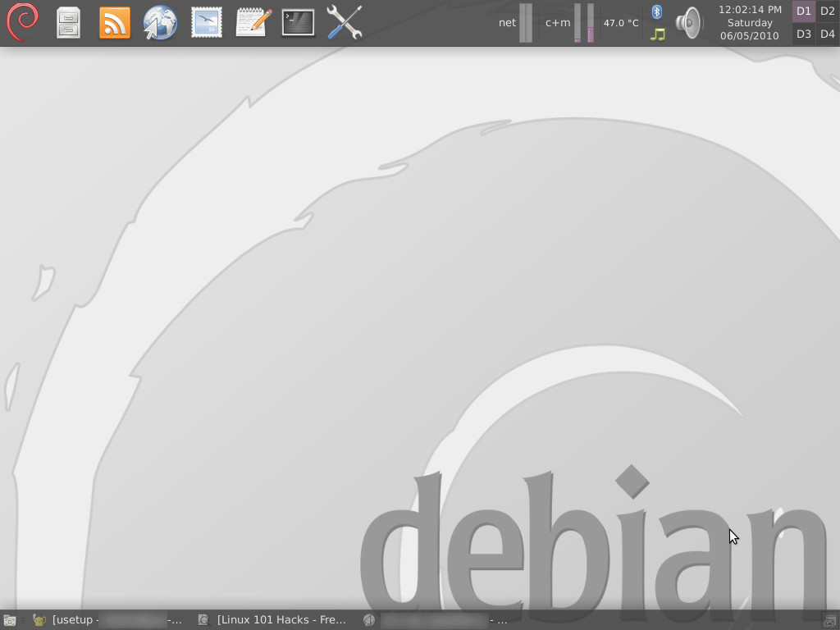The height and width of the screenshot is (630, 840).
Task: Open the notepad text editor icon
Action: [x=252, y=22]
